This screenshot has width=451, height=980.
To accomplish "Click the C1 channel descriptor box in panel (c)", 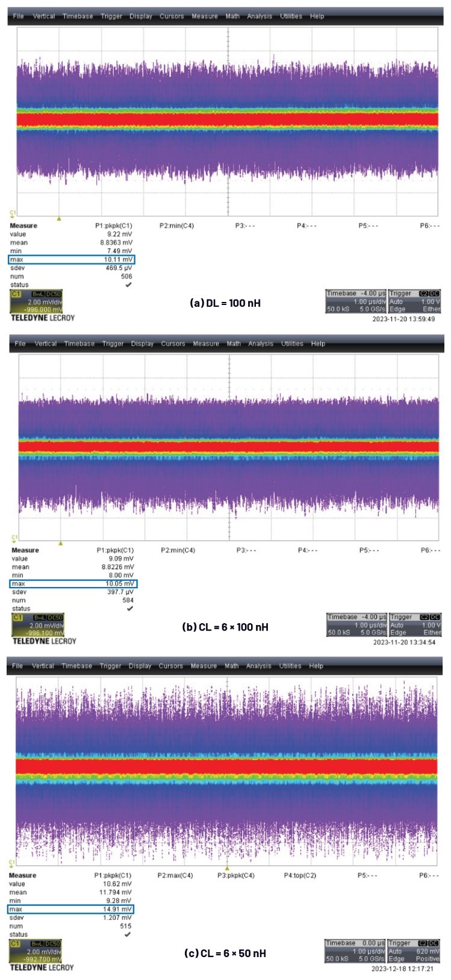I will [x=35, y=951].
